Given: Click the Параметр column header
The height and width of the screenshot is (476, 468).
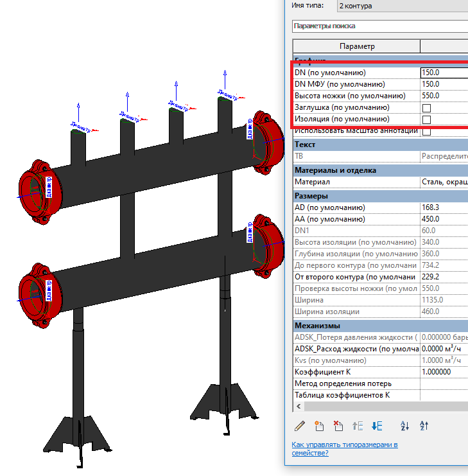Looking at the screenshot, I should (356, 46).
